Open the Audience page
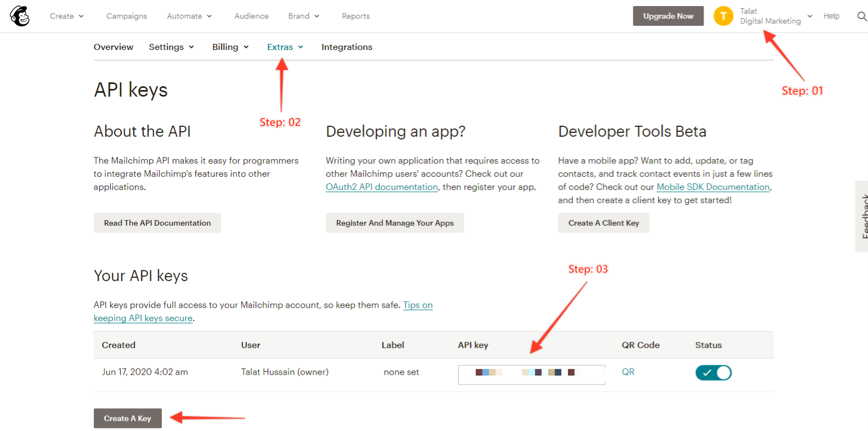The image size is (868, 431). coord(251,16)
